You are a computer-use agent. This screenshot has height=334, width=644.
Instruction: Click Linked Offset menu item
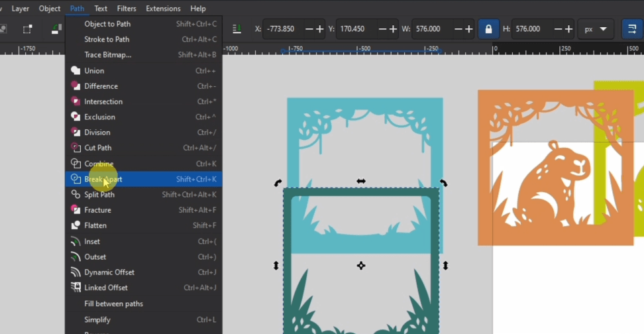pos(106,288)
